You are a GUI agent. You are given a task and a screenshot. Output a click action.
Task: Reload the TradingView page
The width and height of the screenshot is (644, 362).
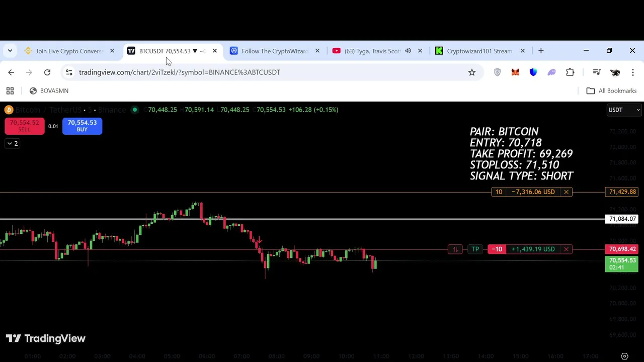click(47, 72)
